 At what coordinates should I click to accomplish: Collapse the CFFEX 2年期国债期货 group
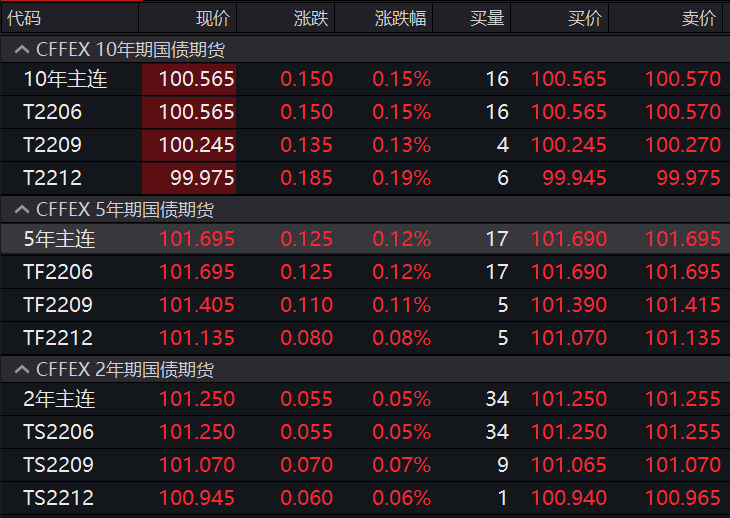(20, 370)
